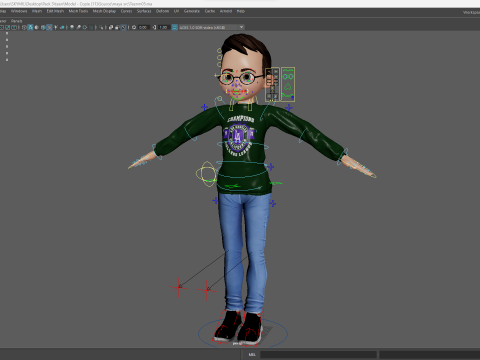Open the Mesh menu
Image resolution: width=480 pixels, height=360 pixels.
pos(37,11)
